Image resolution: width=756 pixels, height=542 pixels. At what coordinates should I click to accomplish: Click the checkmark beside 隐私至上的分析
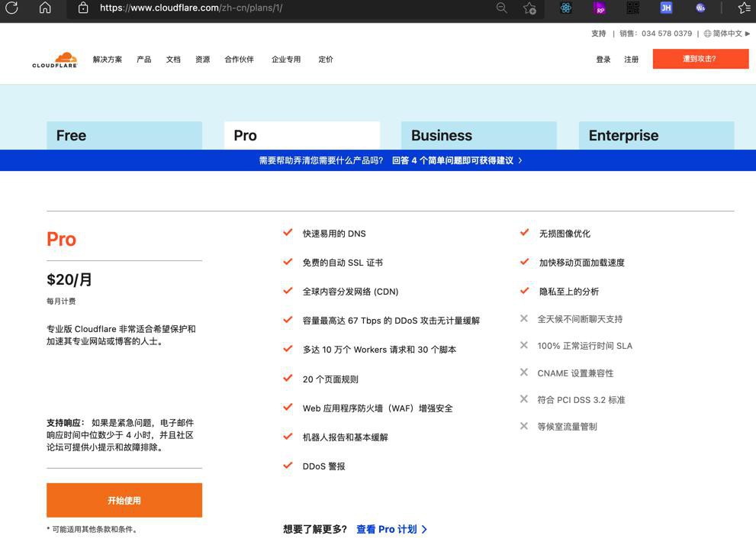tap(525, 290)
